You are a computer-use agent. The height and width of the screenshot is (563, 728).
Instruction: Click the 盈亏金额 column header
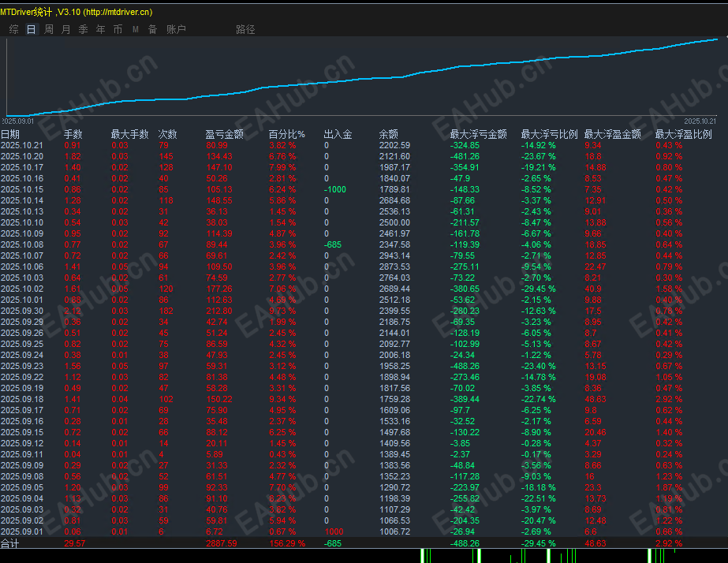(x=224, y=134)
